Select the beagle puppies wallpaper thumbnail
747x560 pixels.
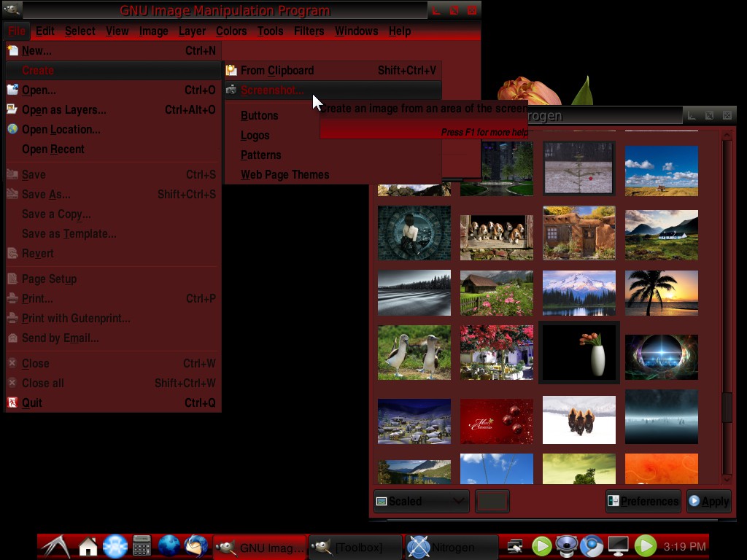496,237
